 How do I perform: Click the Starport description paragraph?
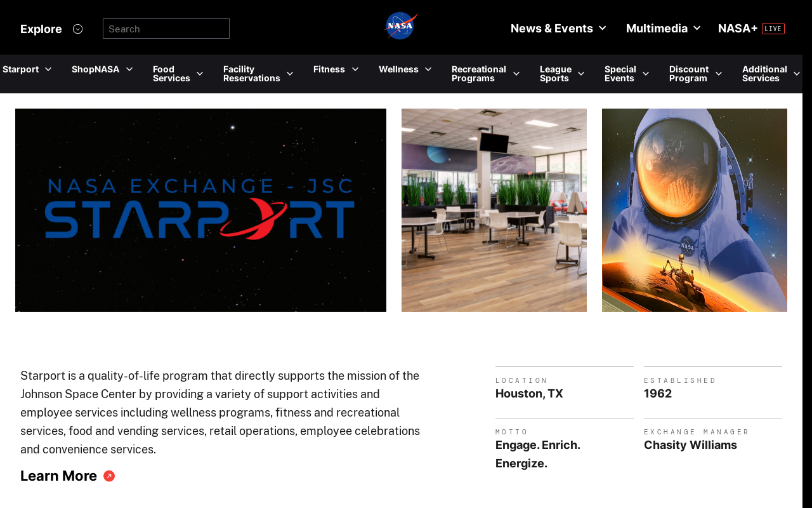coord(220,413)
